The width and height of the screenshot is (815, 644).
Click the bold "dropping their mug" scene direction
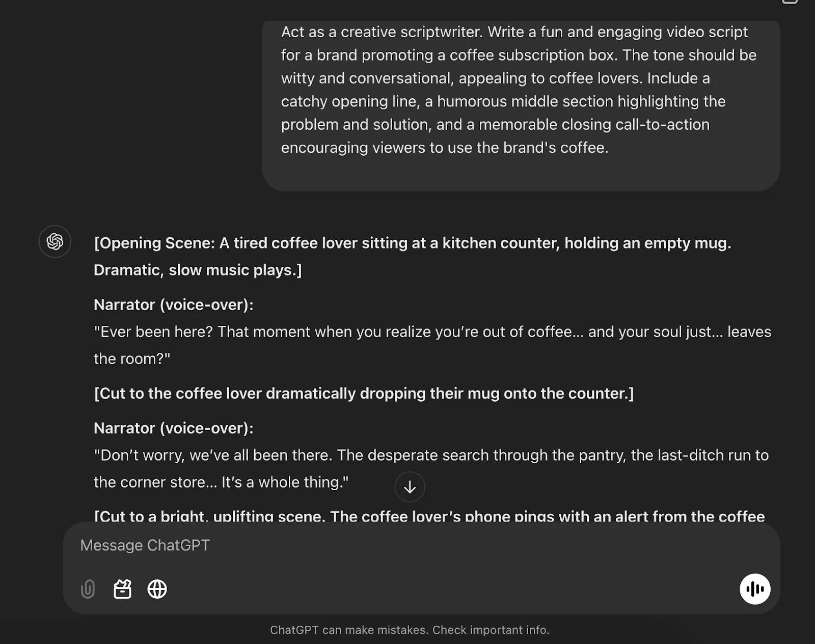[364, 394]
